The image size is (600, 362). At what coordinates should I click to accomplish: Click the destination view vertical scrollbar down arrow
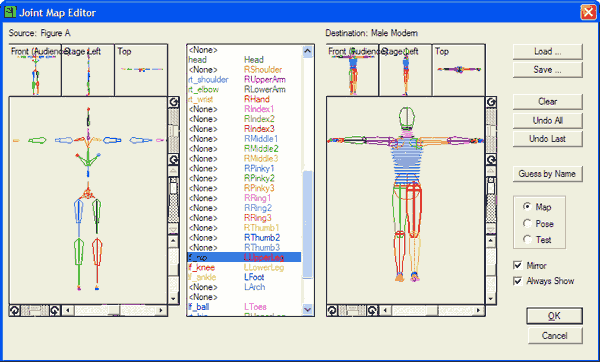pyautogui.click(x=491, y=298)
